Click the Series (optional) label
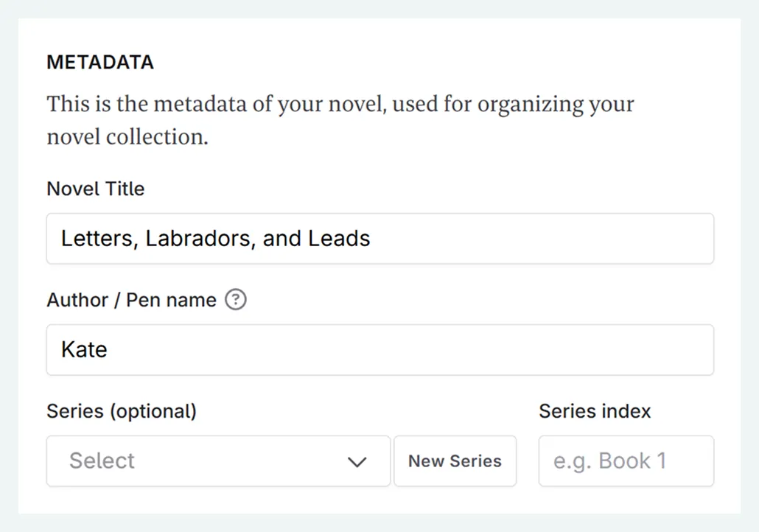This screenshot has width=759, height=532. click(x=122, y=411)
